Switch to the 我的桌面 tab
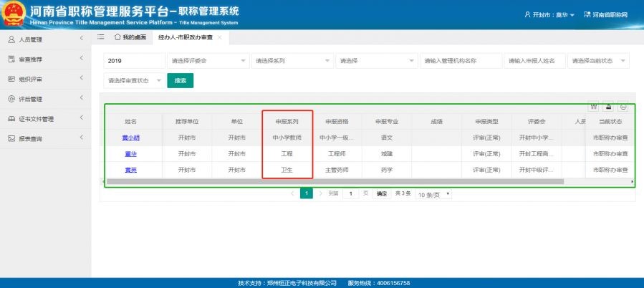Screen dimensions: 644x288 (x=130, y=37)
